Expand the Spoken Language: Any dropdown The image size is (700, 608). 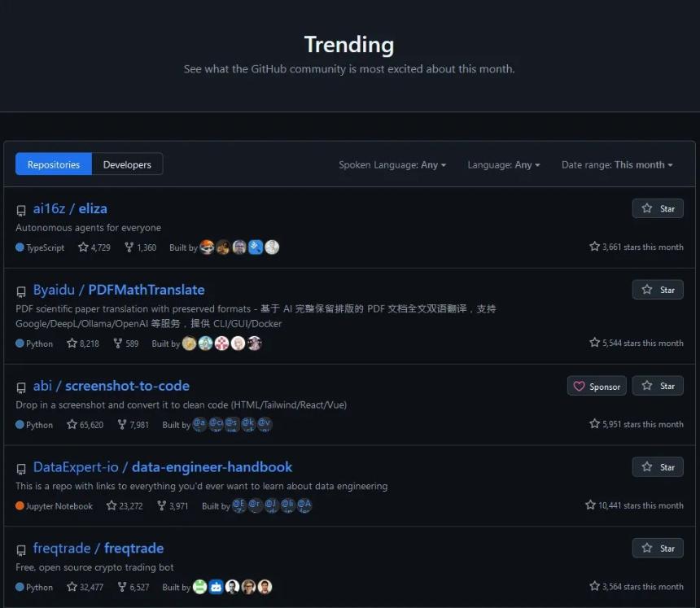point(392,164)
